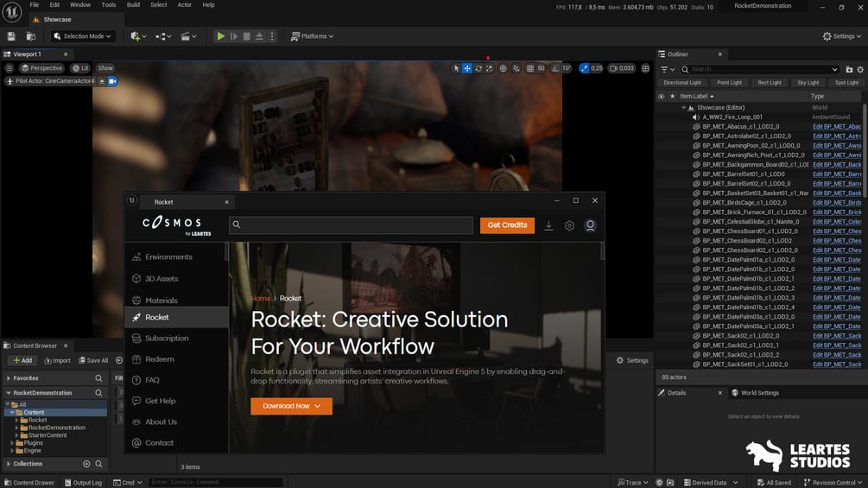Collapse the Showcase (Editor) tree node
Image resolution: width=868 pixels, height=488 pixels.
(x=684, y=108)
